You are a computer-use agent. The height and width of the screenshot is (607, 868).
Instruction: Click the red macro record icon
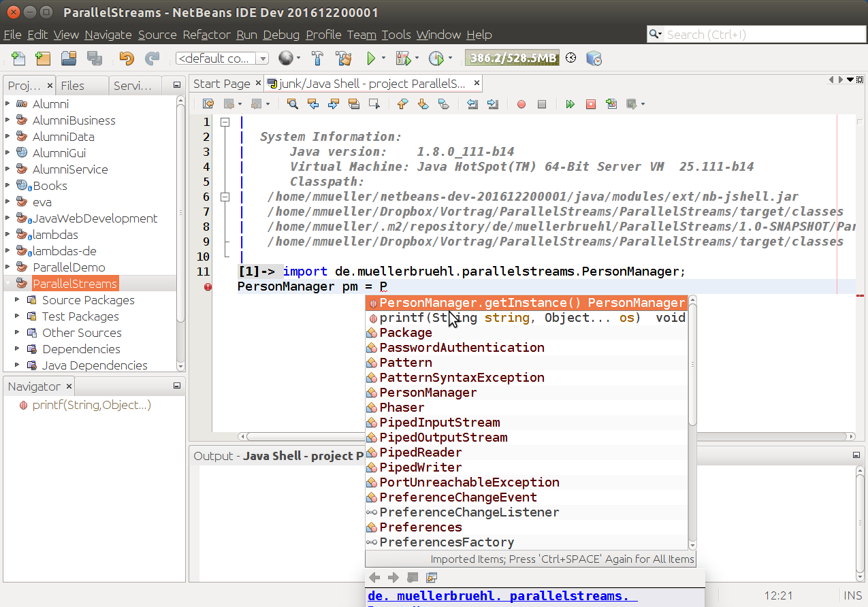(x=521, y=104)
